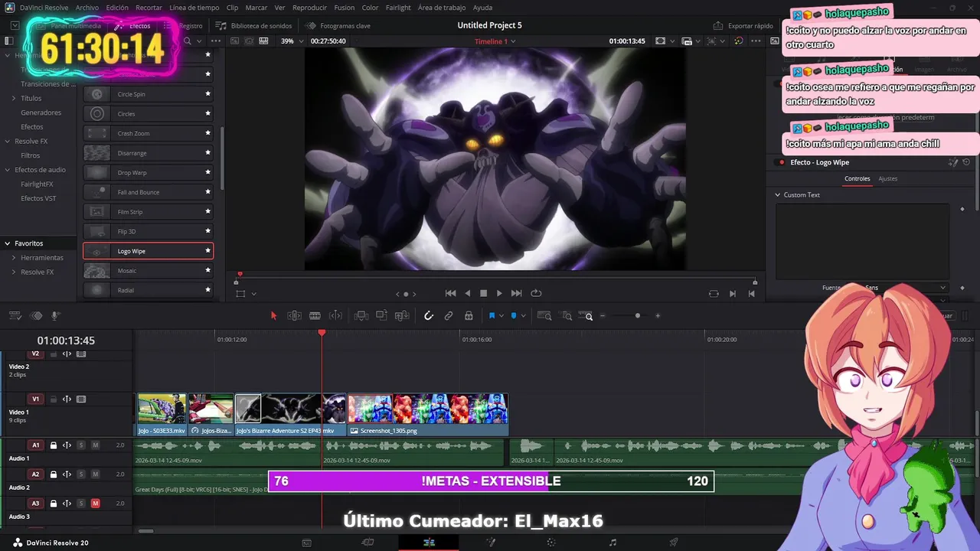Jump to the last frame
The height and width of the screenshot is (551, 980).
pos(516,293)
